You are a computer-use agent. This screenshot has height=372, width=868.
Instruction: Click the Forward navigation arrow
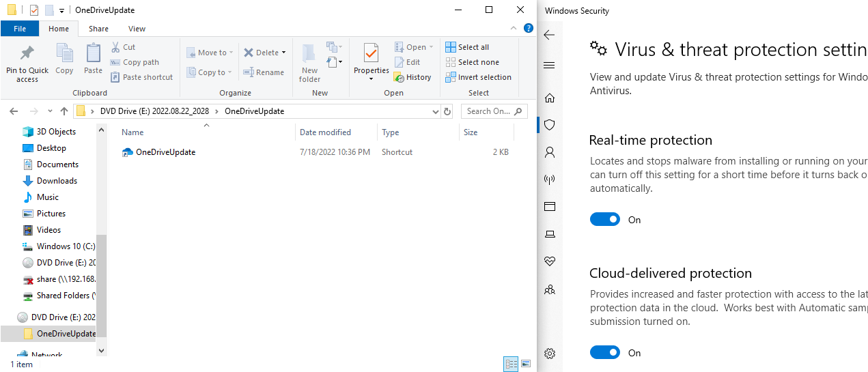[33, 111]
